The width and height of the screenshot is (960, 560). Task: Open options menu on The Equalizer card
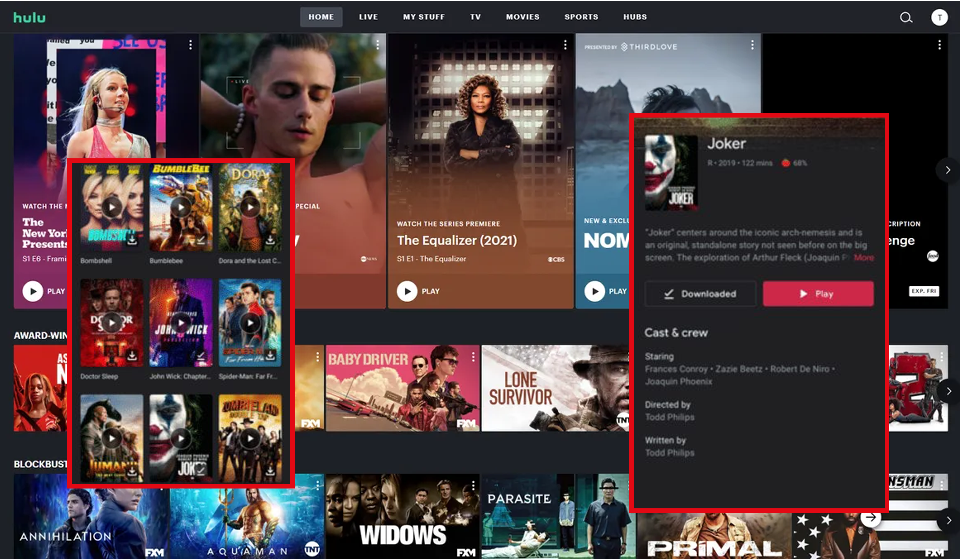point(565,45)
